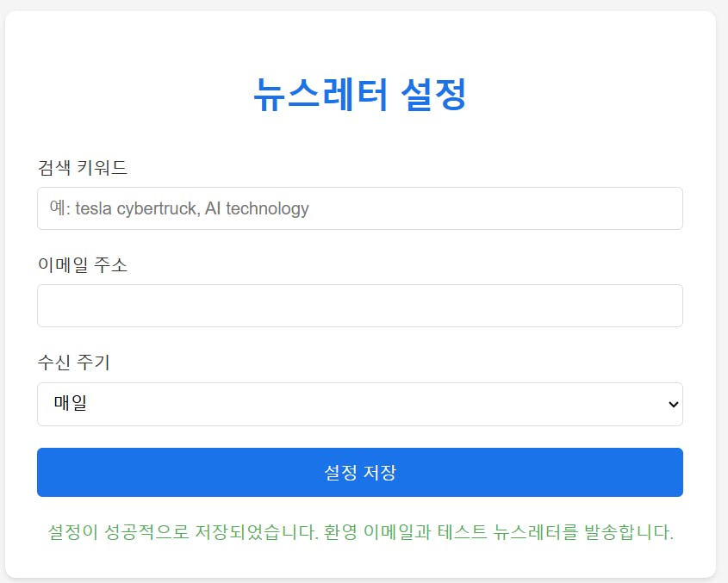The height and width of the screenshot is (583, 728).
Task: Select the 매일 value in the combo box
Action: click(x=71, y=404)
